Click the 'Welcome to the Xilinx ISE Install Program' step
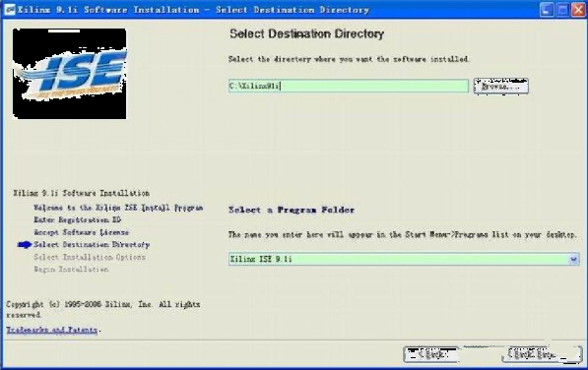Viewport: 588px width, 370px height. coord(118,208)
